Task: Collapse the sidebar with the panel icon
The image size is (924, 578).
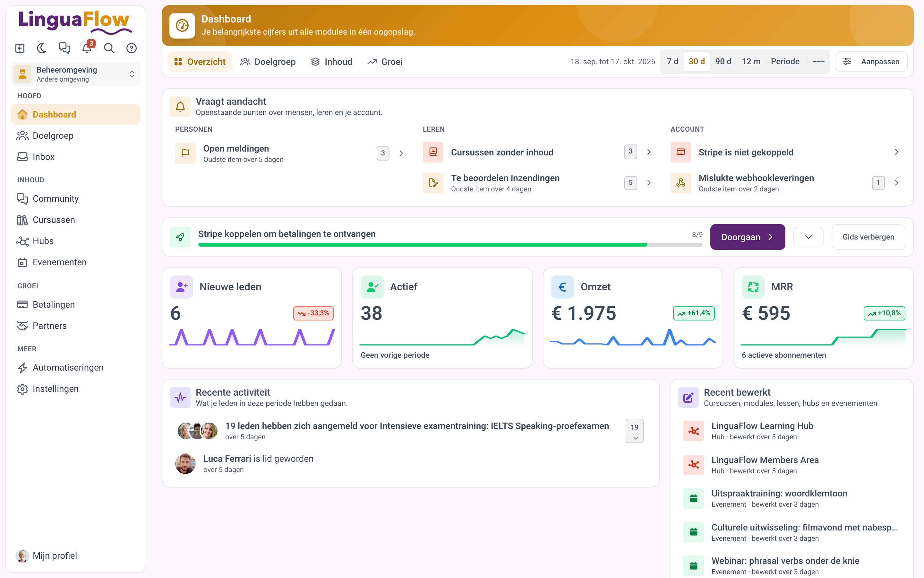Action: (x=20, y=48)
